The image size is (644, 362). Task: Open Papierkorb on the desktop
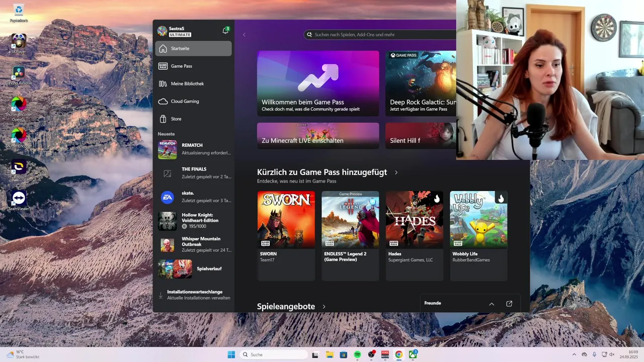tap(19, 13)
